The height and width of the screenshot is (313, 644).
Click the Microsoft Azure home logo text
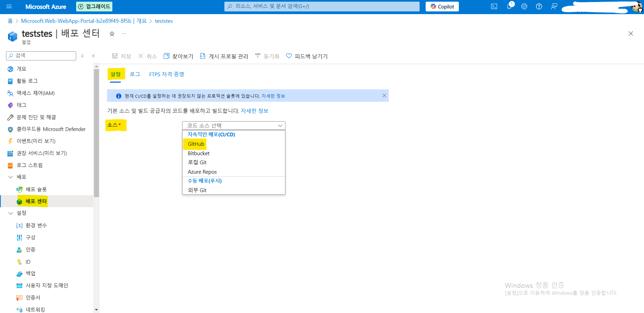click(46, 7)
